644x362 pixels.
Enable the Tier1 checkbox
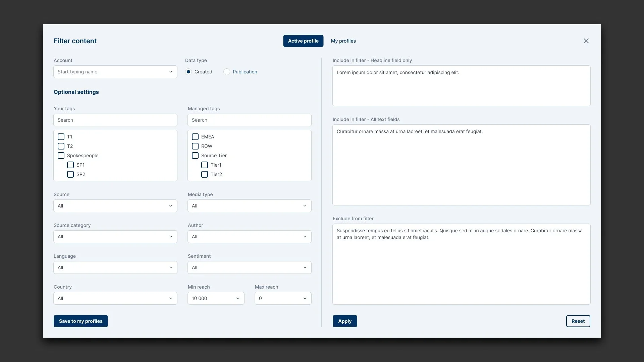205,165
